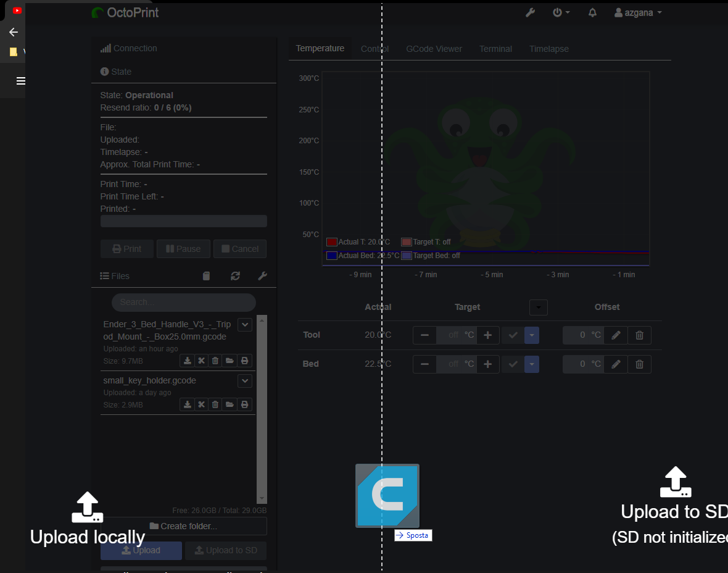Click the Pause button
728x573 pixels.
coord(183,249)
